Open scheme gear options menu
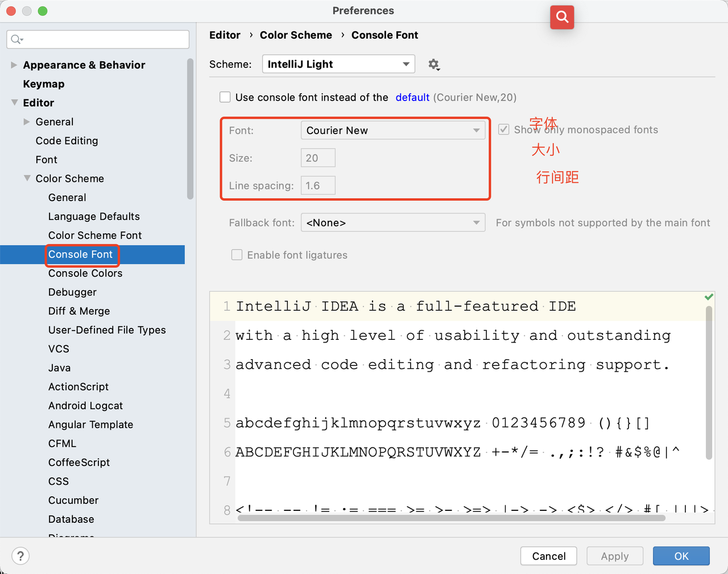 434,64
